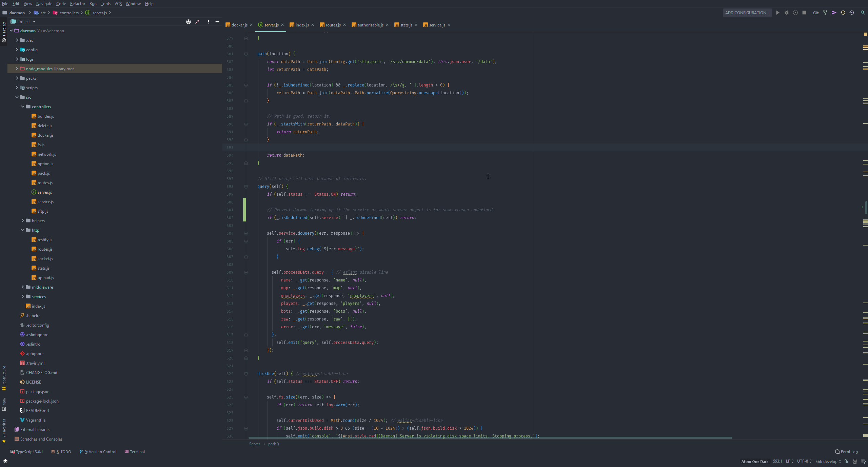Expand the node_modules folder
Image resolution: width=868 pixels, height=467 pixels.
(x=17, y=69)
